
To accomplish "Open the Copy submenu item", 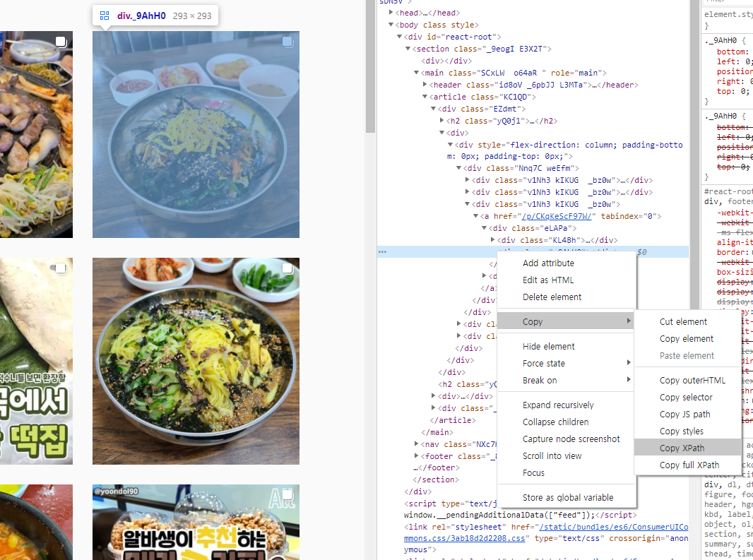I will [567, 321].
